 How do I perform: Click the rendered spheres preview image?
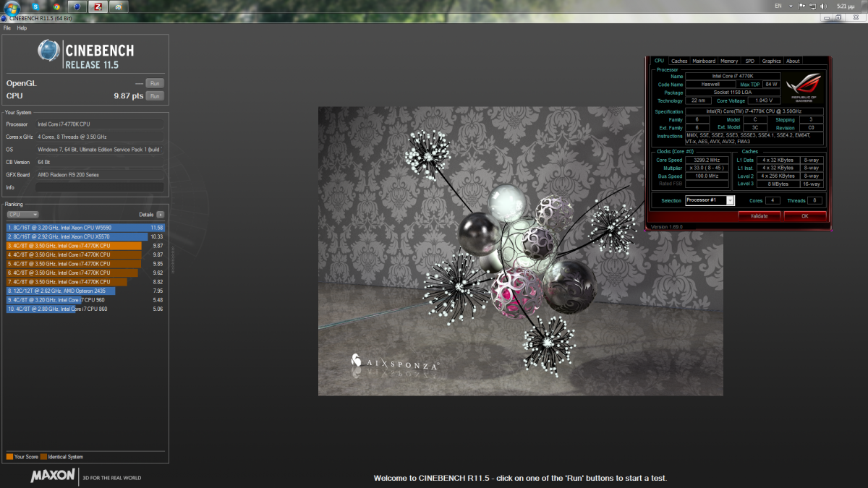click(x=521, y=251)
